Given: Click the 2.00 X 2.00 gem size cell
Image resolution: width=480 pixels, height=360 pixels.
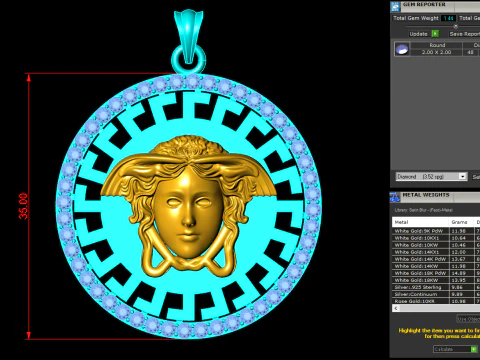Looking at the screenshot, I should (436, 52).
